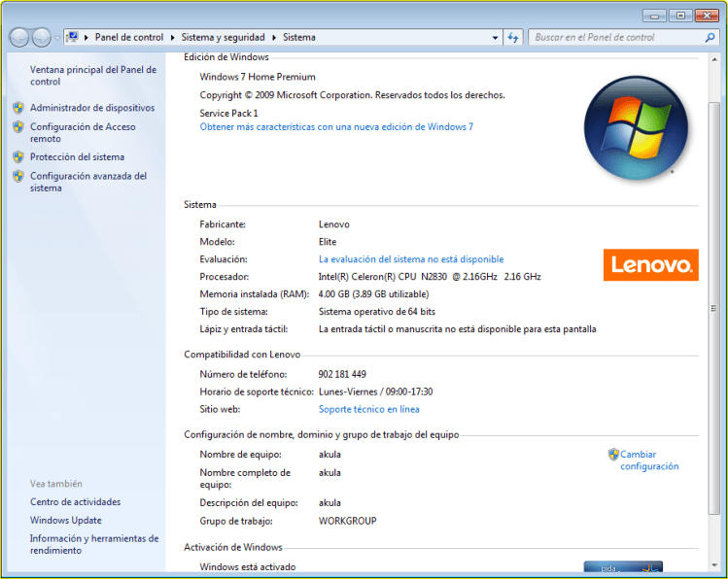This screenshot has height=579, width=728.
Task: Open Windows Update link
Action: pos(66,520)
